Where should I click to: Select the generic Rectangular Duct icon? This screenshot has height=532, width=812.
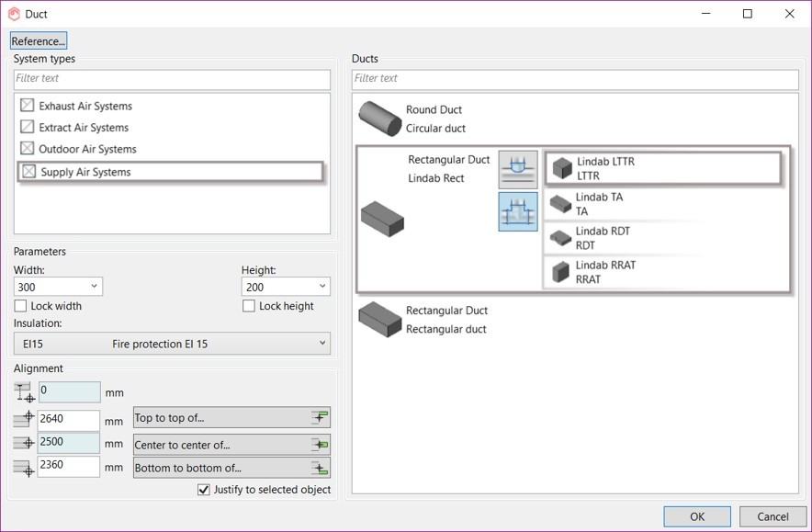pos(381,320)
